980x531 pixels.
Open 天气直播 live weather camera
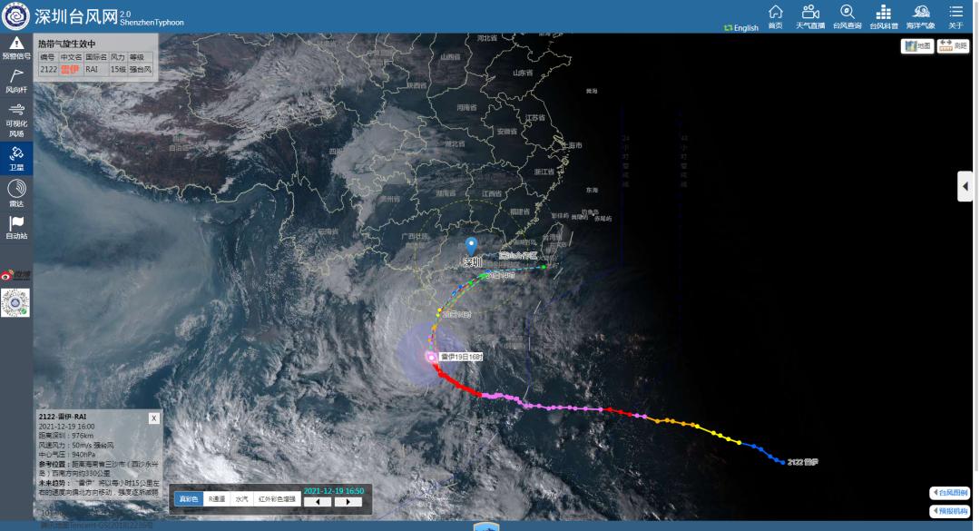(810, 16)
